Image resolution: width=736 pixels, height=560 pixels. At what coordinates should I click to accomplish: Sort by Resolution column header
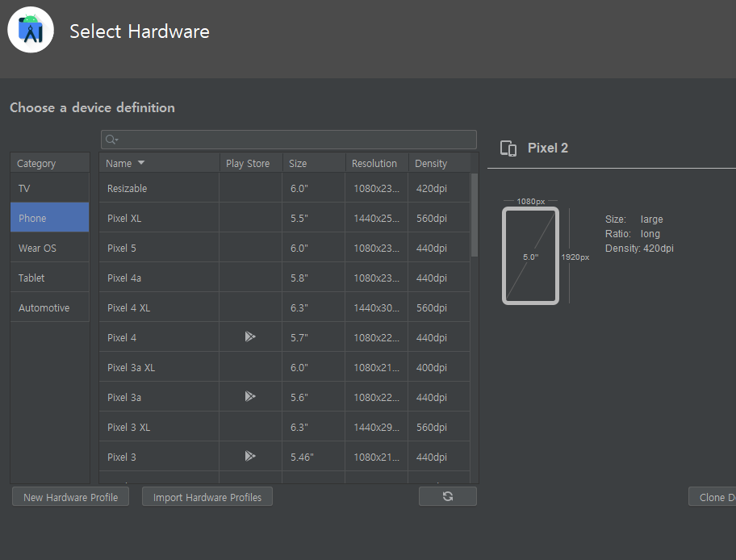click(x=377, y=163)
